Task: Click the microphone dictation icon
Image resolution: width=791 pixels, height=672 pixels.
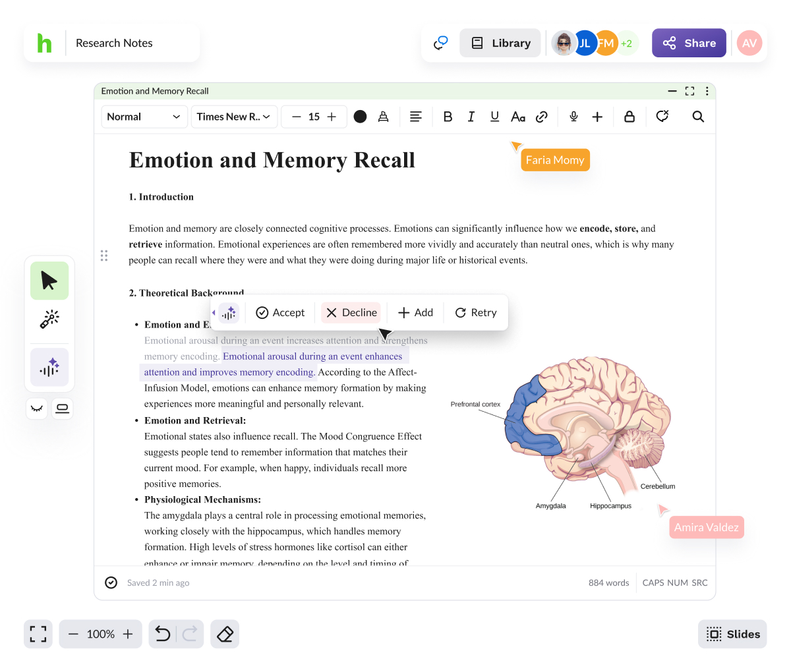Action: (x=573, y=117)
